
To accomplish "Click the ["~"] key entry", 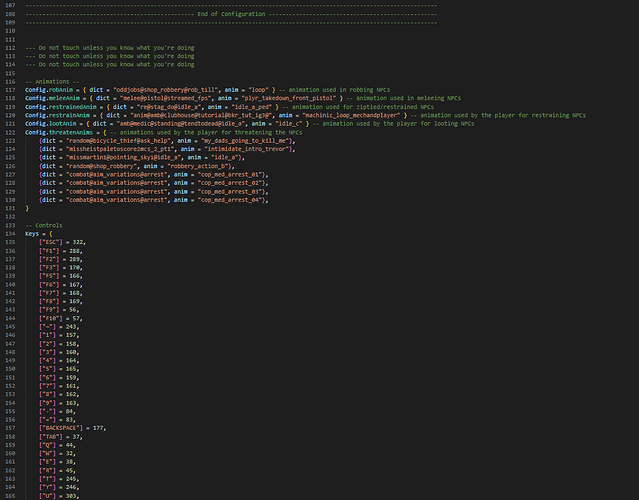I will pyautogui.click(x=47, y=327).
